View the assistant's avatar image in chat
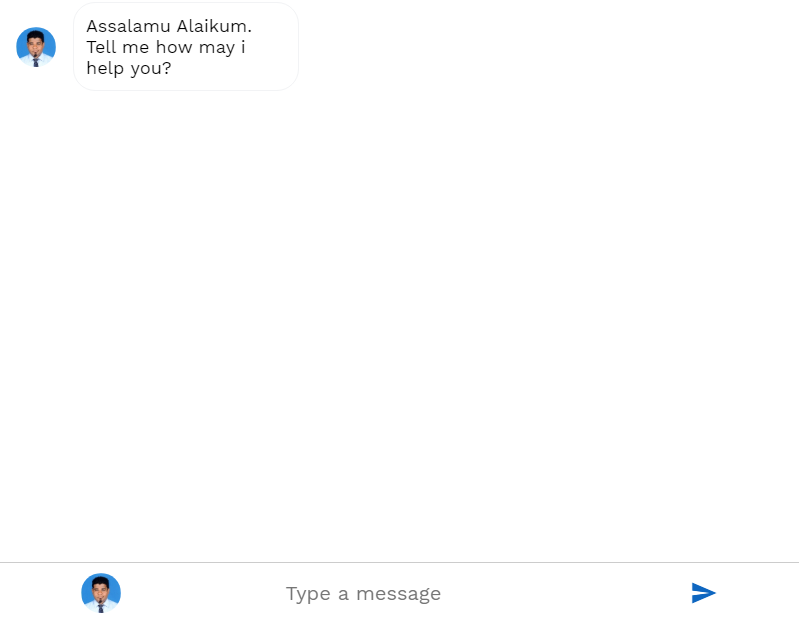This screenshot has width=799, height=623. pos(36,47)
